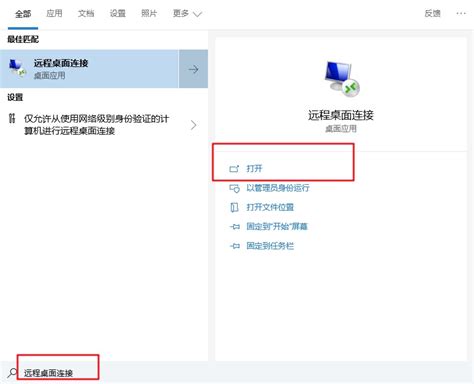Expand chevron beside network authentication setting
Viewport: 474px width, 384px height.
click(193, 125)
